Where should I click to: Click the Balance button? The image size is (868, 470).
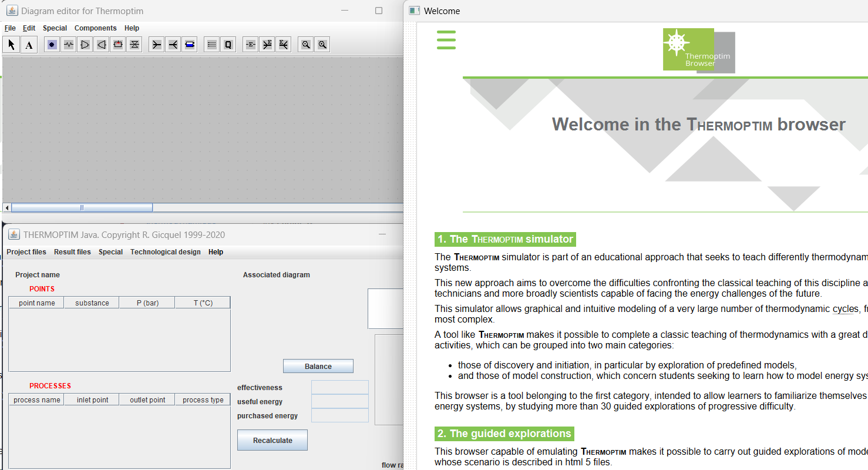318,366
